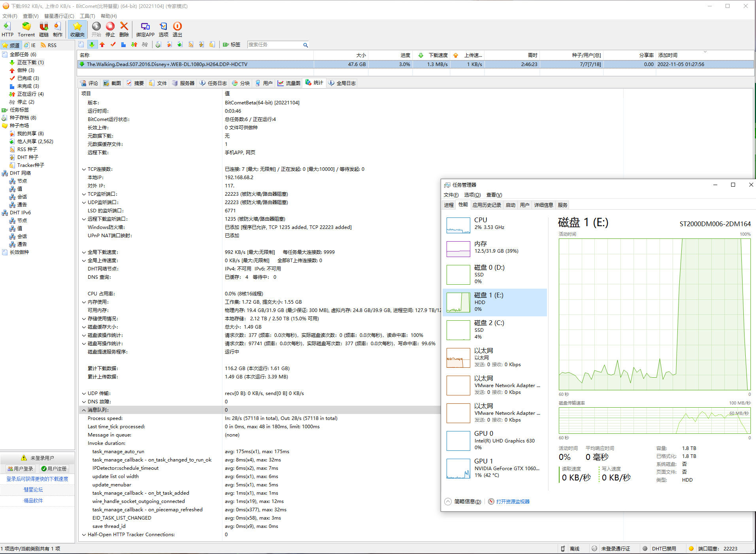
Task: Open a Torrent file via toolbar icon
Action: coord(26,29)
